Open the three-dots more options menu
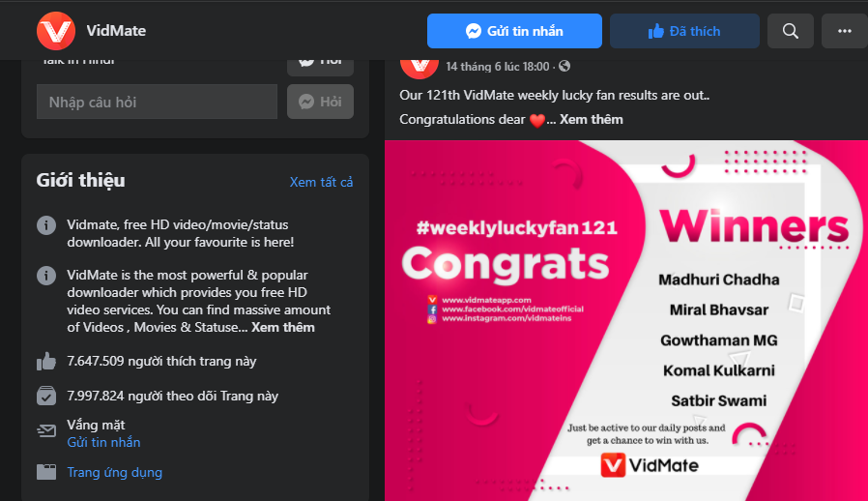Screen dimensions: 868x501 point(844,31)
